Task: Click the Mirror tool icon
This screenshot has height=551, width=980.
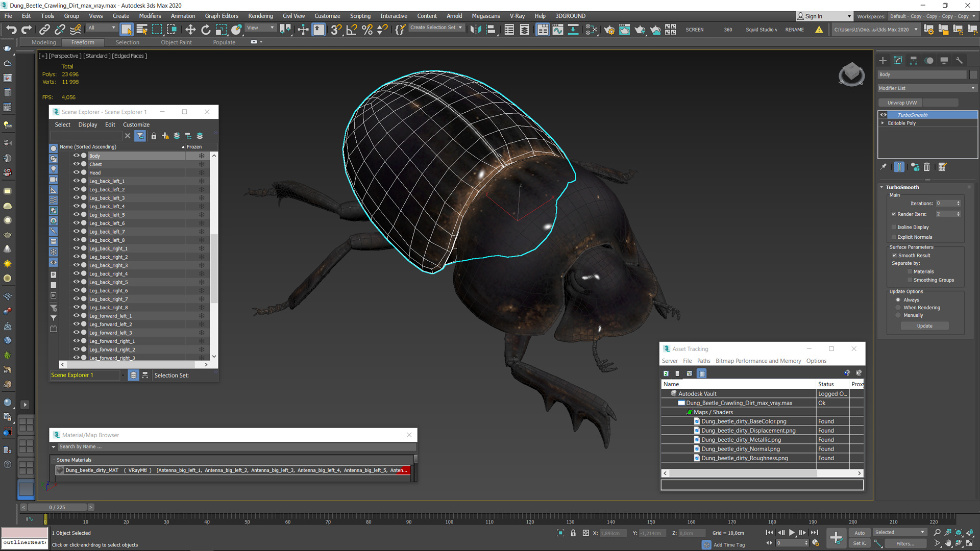Action: [476, 30]
